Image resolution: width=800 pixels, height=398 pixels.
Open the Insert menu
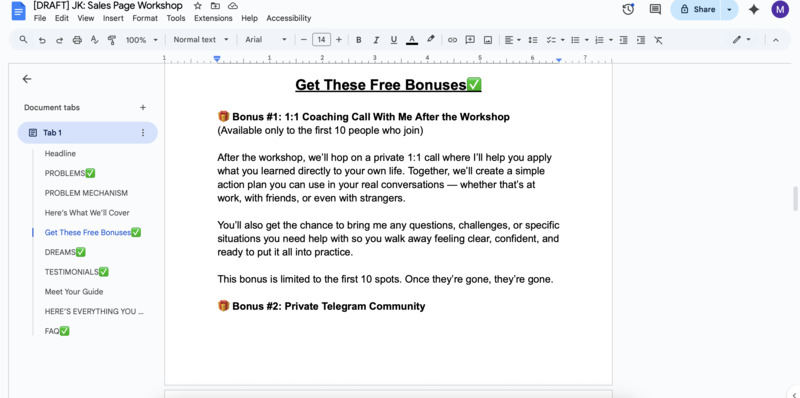(113, 18)
